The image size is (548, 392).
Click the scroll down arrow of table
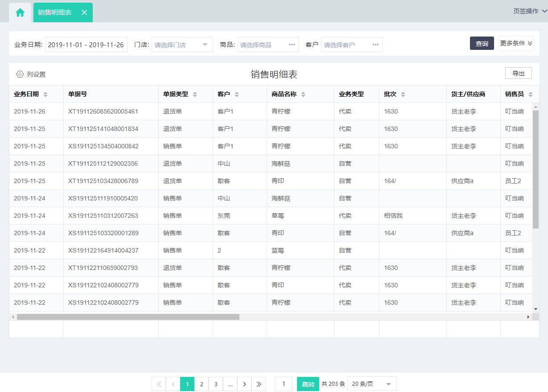(x=536, y=309)
